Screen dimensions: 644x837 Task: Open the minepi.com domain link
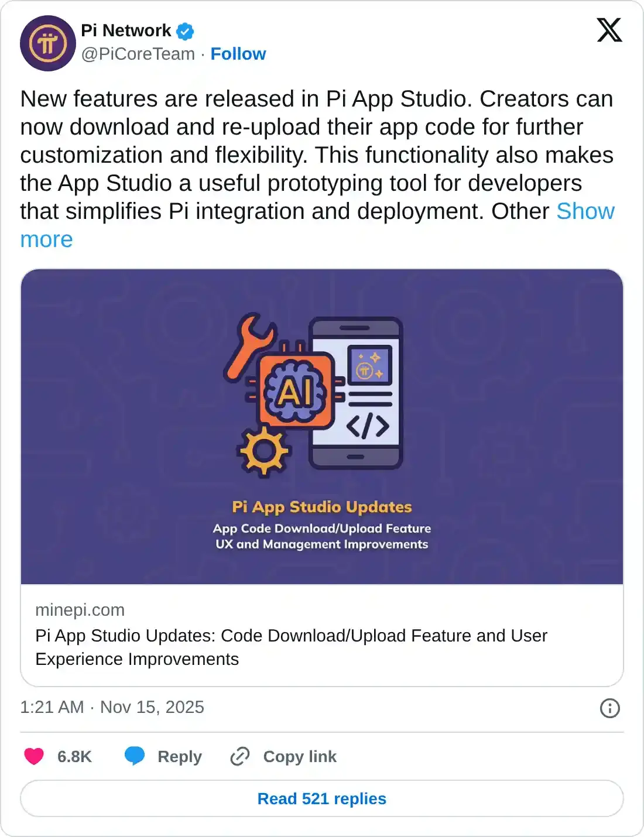80,610
